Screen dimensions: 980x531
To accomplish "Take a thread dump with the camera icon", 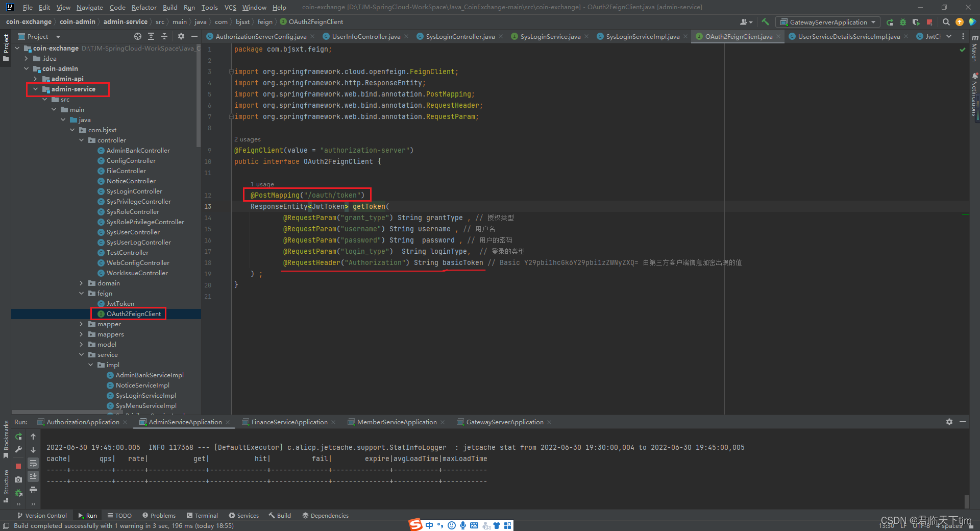I will tap(18, 479).
